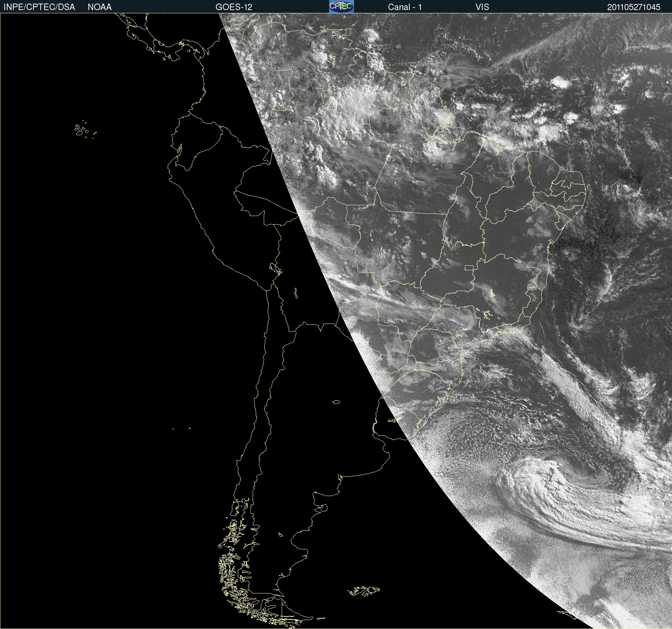Click the Galápagos Islands outline
Viewport: 672px width, 629px height.
[86, 129]
